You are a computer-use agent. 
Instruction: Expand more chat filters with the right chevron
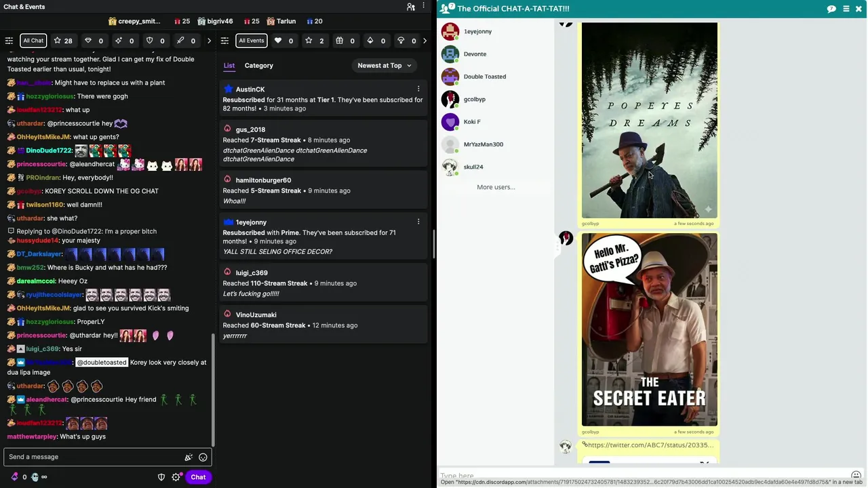click(209, 41)
